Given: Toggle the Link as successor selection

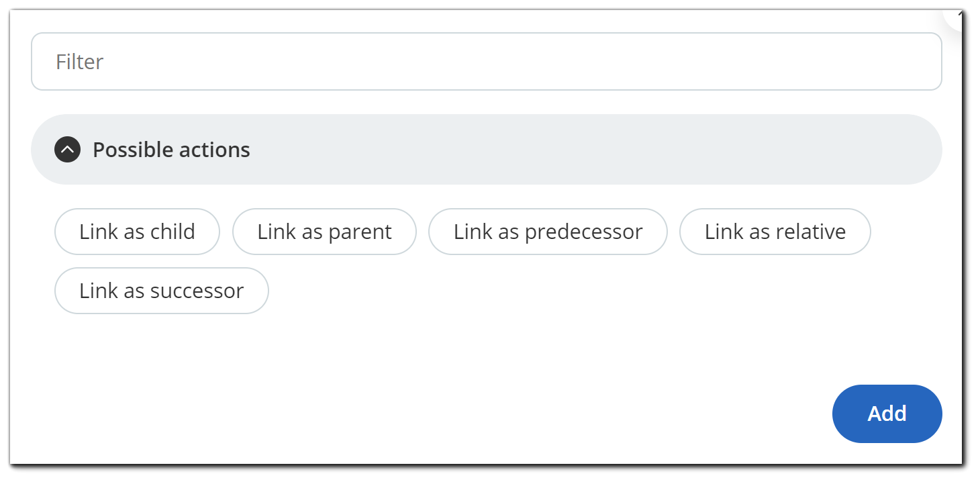Looking at the screenshot, I should click(x=161, y=291).
